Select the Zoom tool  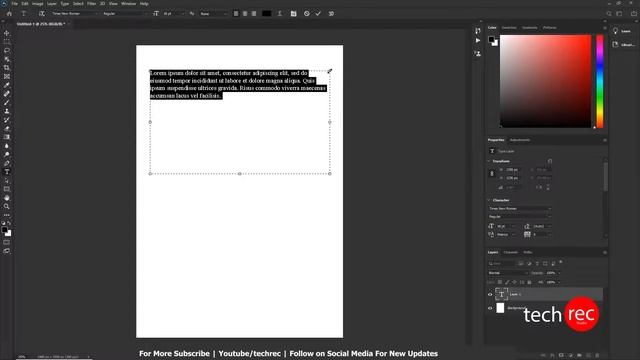point(7,207)
